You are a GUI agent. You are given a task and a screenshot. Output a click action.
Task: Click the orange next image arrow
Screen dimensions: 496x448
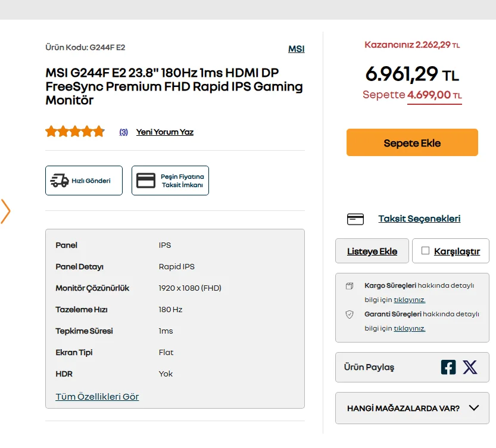tap(6, 211)
